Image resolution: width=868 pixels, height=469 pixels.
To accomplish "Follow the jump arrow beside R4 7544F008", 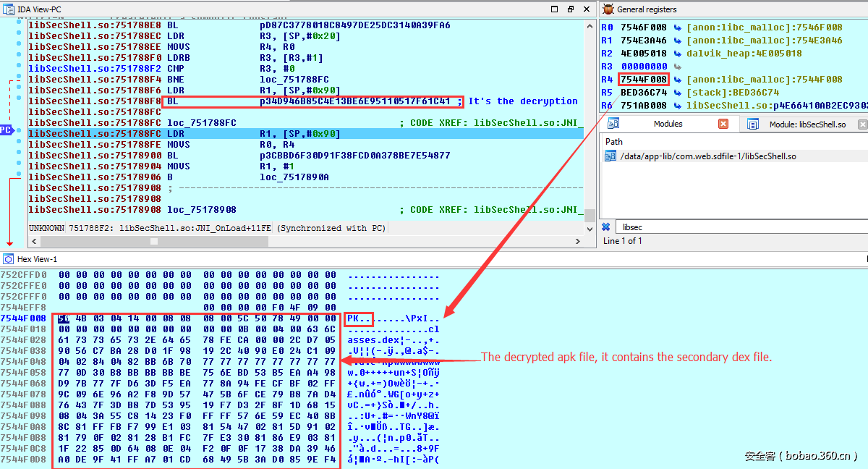I will click(676, 80).
